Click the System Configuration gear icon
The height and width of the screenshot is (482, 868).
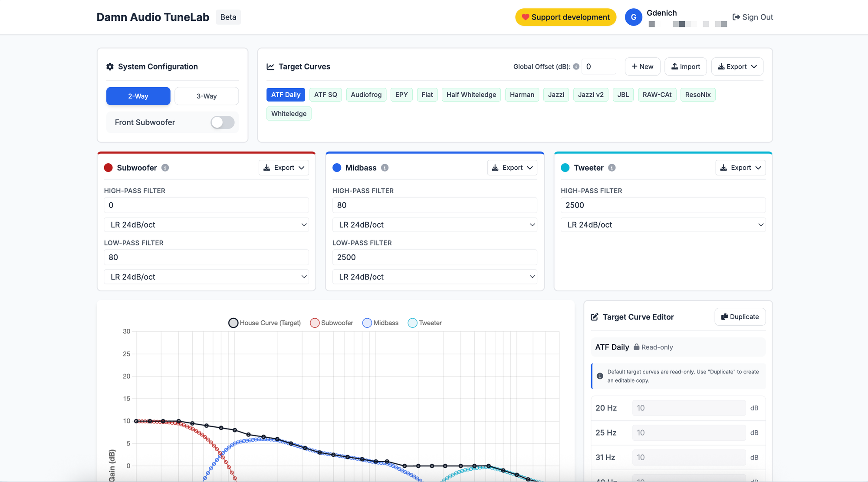point(110,66)
